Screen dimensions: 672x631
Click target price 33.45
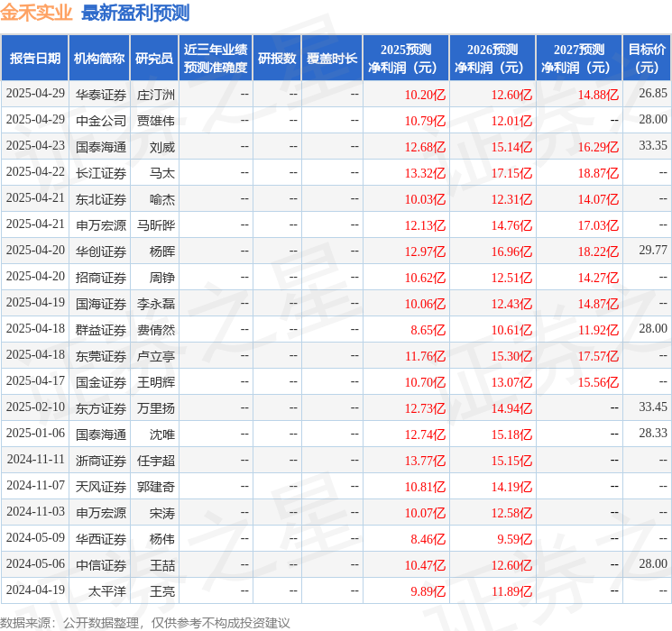tap(653, 407)
